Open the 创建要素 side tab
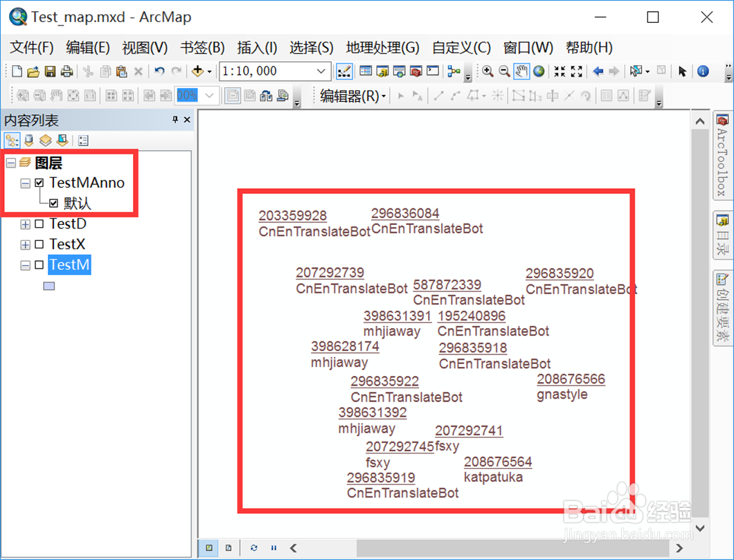The image size is (734, 560). click(x=722, y=308)
